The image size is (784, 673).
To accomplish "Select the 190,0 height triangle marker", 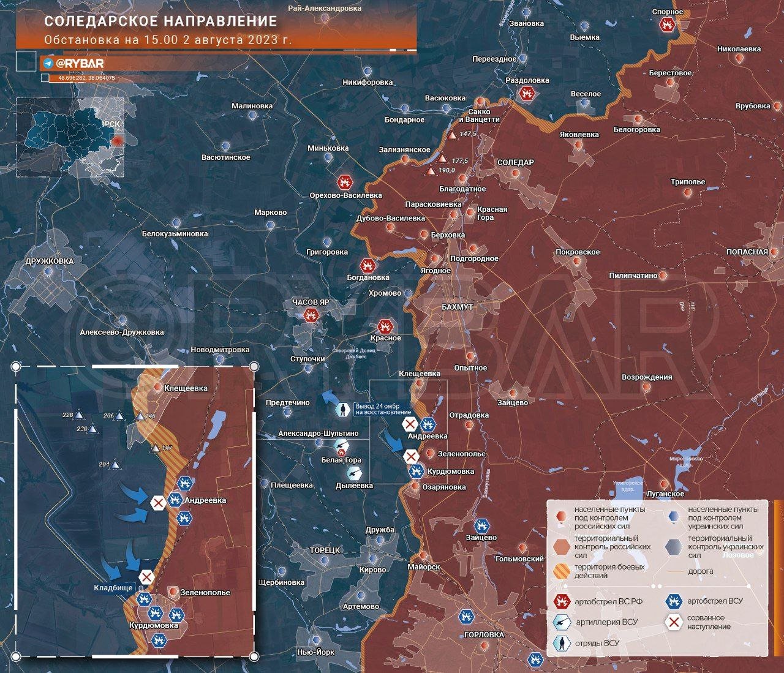I will pyautogui.click(x=431, y=171).
